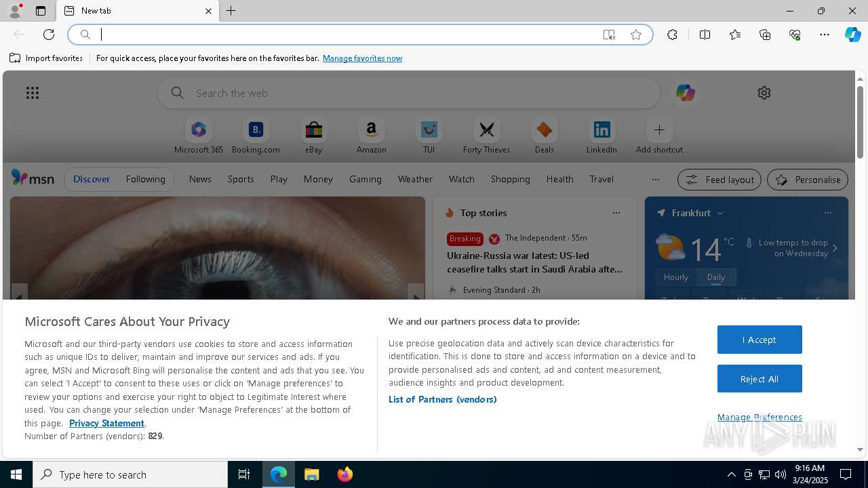Open the Sports category
The width and height of the screenshot is (868, 488).
[x=241, y=179]
